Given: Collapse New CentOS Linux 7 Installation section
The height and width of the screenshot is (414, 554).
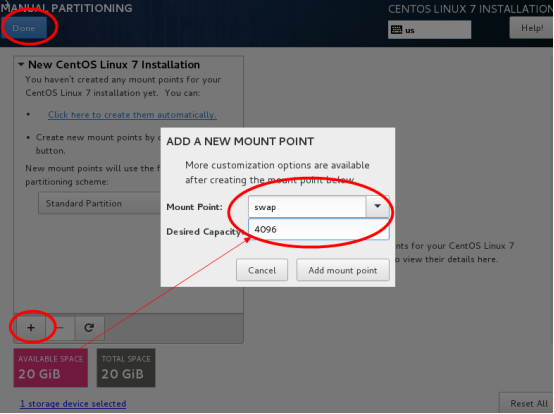Looking at the screenshot, I should coord(21,65).
